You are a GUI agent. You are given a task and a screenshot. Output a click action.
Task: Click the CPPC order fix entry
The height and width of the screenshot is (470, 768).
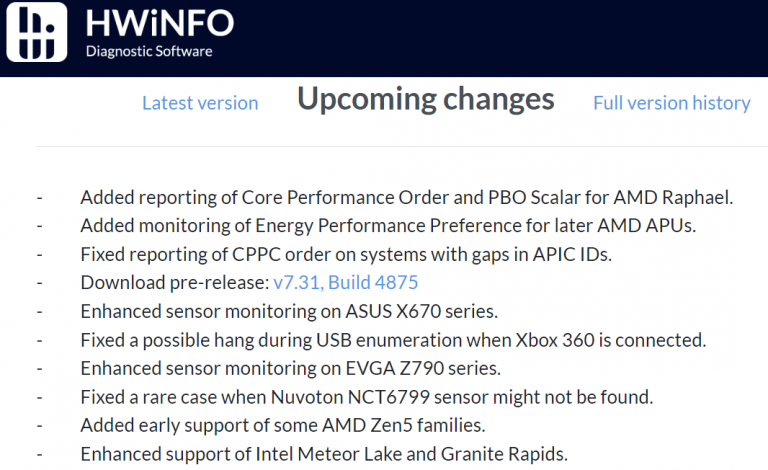346,255
